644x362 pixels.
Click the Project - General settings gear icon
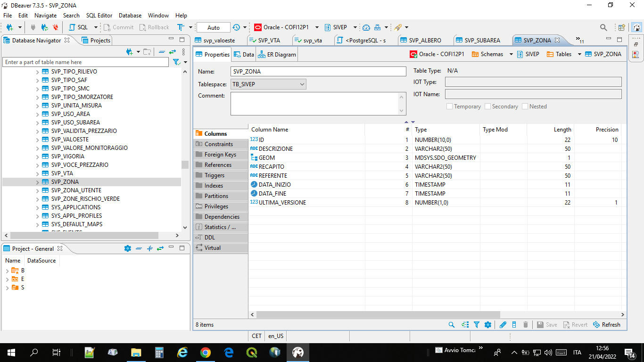tap(128, 248)
